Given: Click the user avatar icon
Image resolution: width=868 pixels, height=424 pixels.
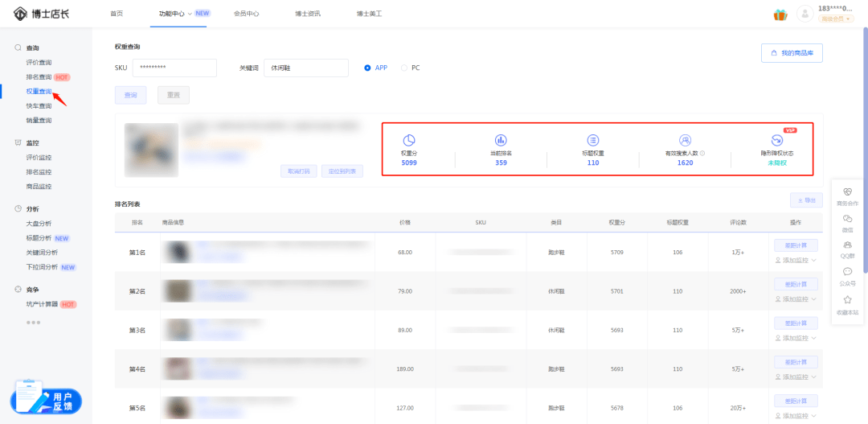Looking at the screenshot, I should [x=805, y=14].
